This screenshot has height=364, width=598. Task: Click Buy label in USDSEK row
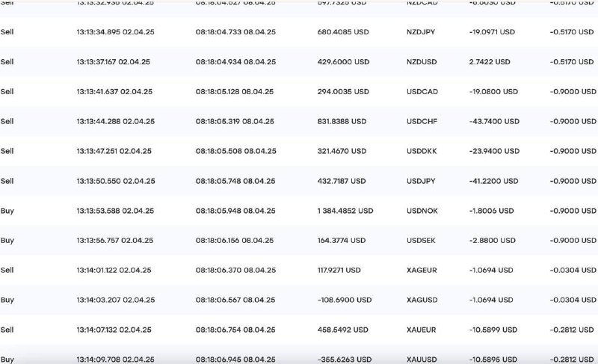[x=7, y=241]
